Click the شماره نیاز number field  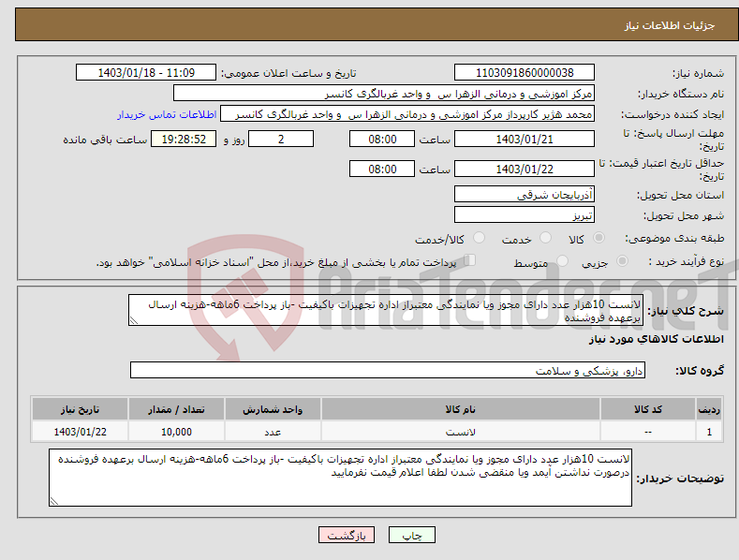[525, 73]
